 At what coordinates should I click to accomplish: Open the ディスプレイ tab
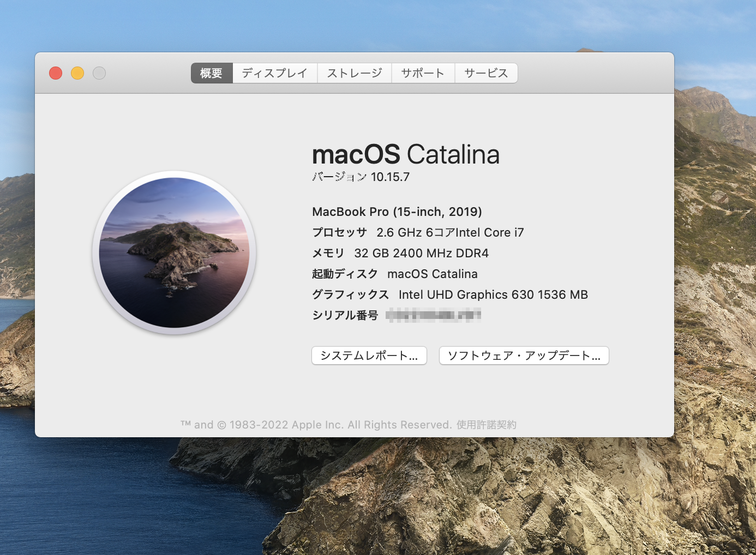[275, 73]
